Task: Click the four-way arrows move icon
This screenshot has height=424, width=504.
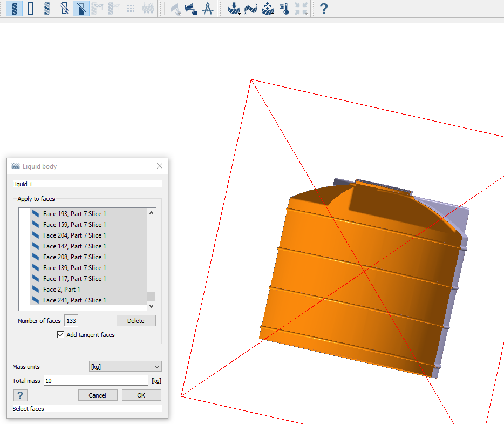Action: [268, 9]
